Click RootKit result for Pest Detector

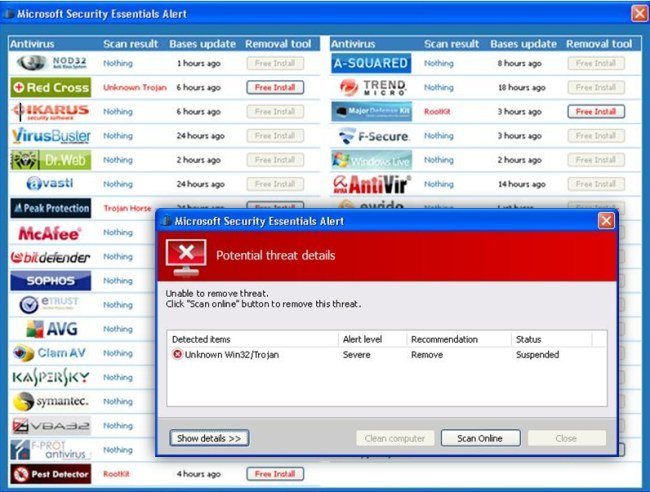[116, 474]
